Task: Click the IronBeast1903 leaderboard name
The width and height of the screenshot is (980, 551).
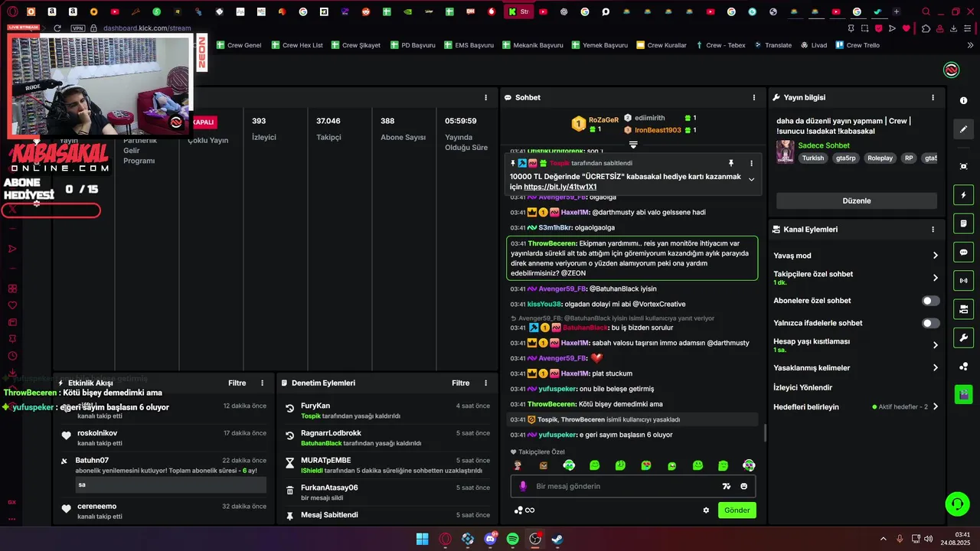Action: coord(658,130)
